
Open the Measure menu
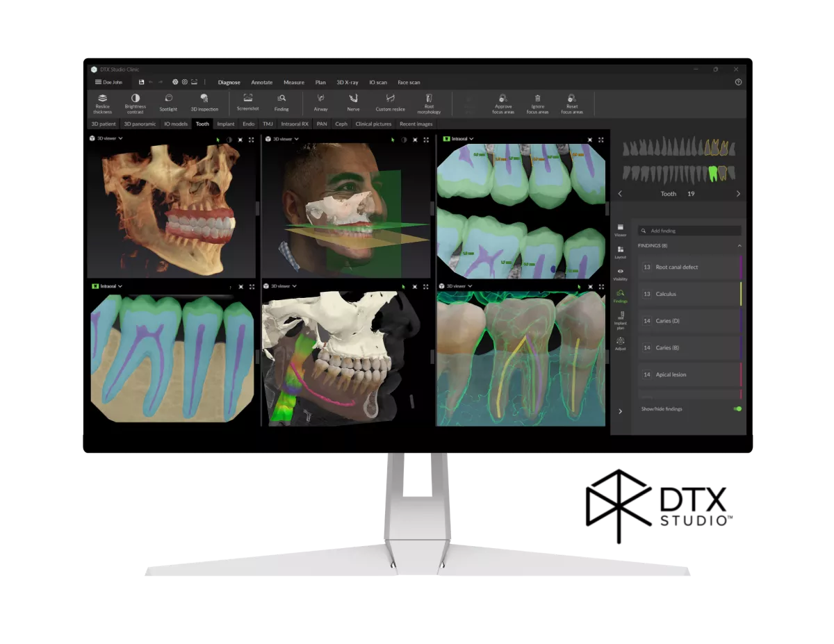[x=293, y=82]
